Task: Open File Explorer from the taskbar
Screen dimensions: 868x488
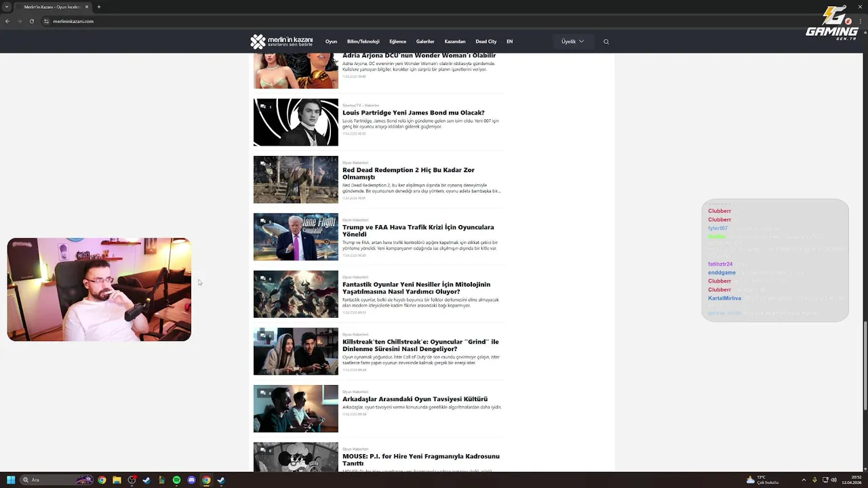Action: (117, 480)
